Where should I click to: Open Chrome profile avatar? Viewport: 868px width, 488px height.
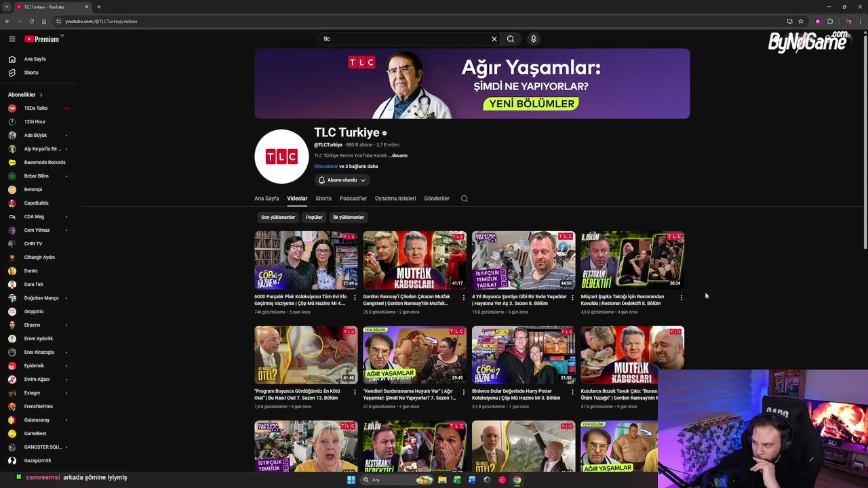click(848, 21)
